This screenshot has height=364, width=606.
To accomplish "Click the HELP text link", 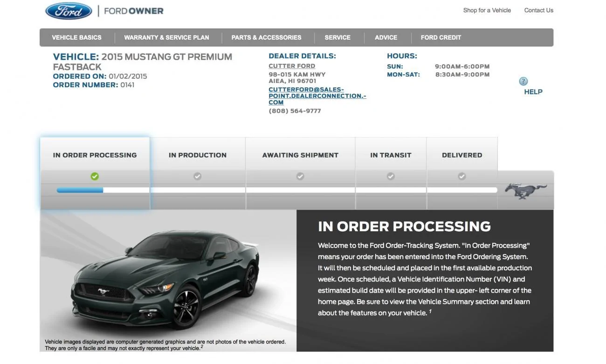I will point(533,92).
